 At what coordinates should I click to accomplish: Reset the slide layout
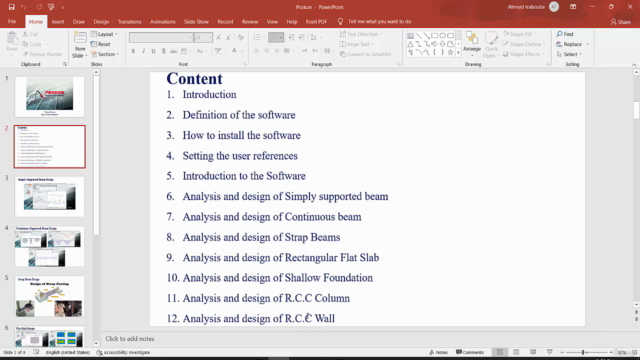coord(100,44)
